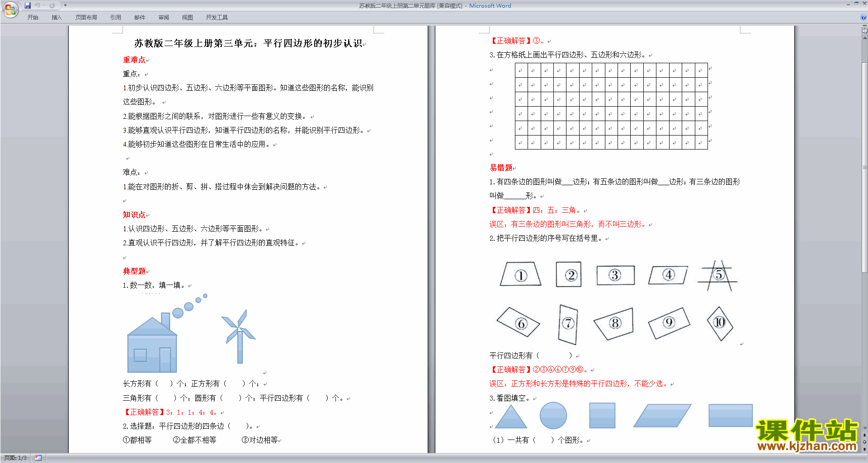Click the blue square shape

coord(602,416)
